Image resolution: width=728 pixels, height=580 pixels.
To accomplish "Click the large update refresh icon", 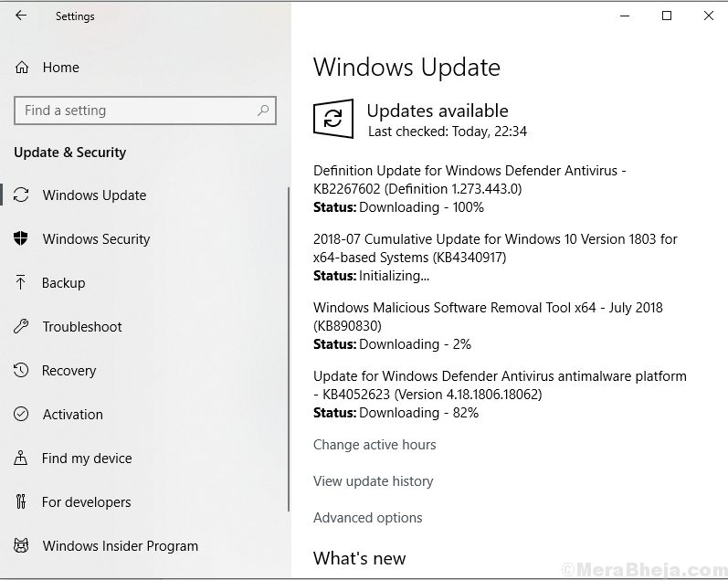I will coord(333,119).
